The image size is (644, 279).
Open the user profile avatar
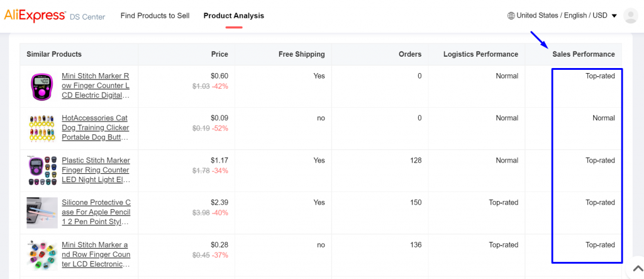click(630, 16)
